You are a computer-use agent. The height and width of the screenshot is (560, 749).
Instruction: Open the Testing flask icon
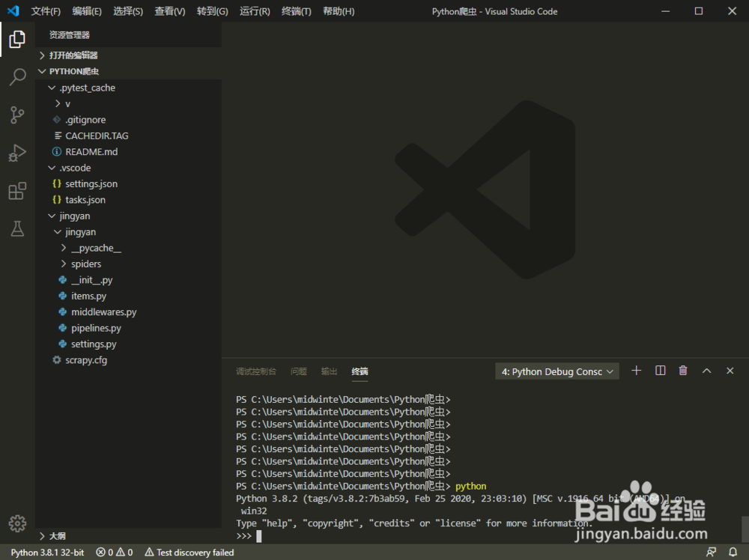(x=17, y=229)
